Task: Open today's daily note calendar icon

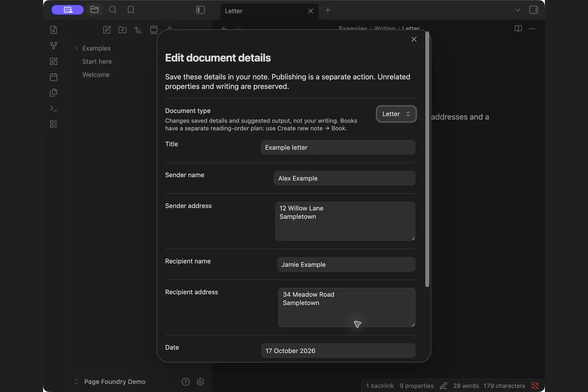Action: (54, 77)
